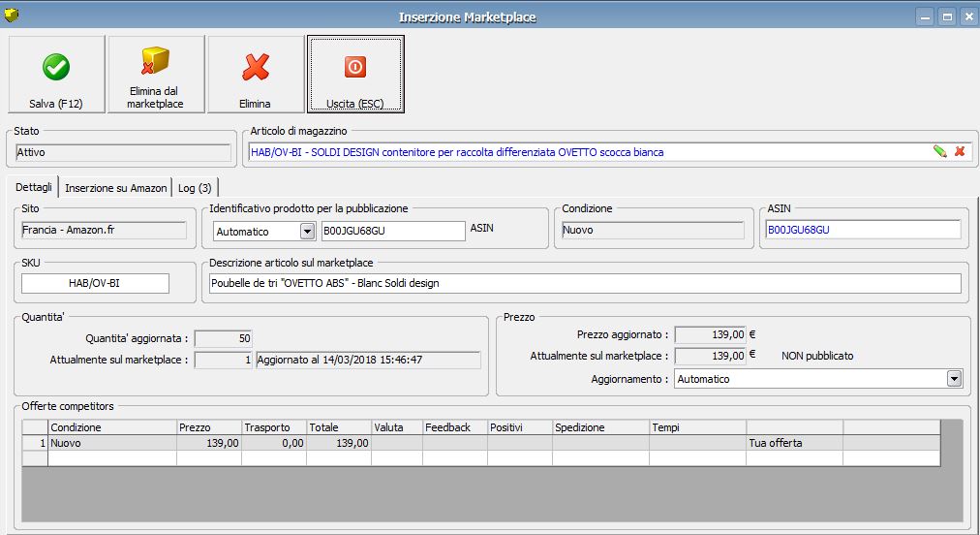Minimize the Inserzione Marketplace window
The height and width of the screenshot is (535, 980).
[x=926, y=16]
